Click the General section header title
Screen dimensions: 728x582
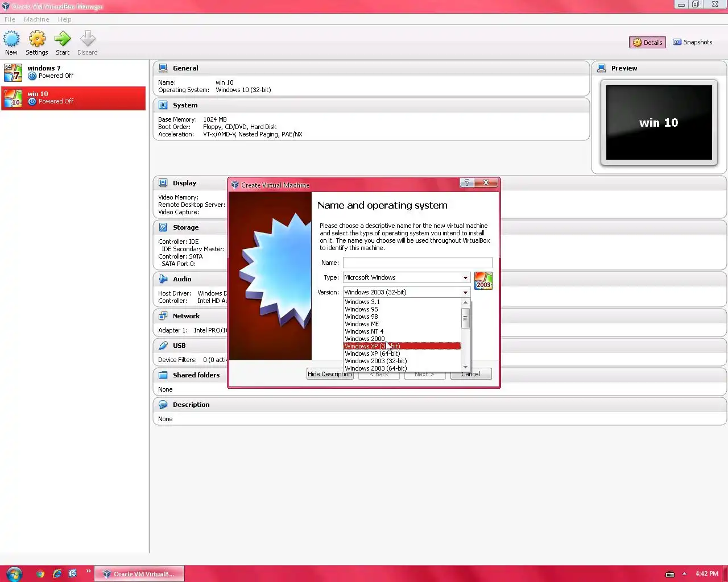(x=185, y=68)
